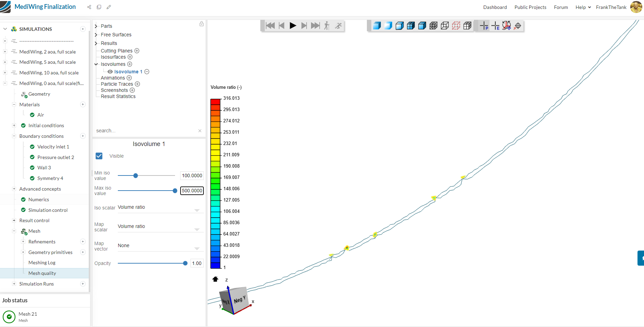
Task: Open the Iso scalar dropdown
Action: [196, 210]
